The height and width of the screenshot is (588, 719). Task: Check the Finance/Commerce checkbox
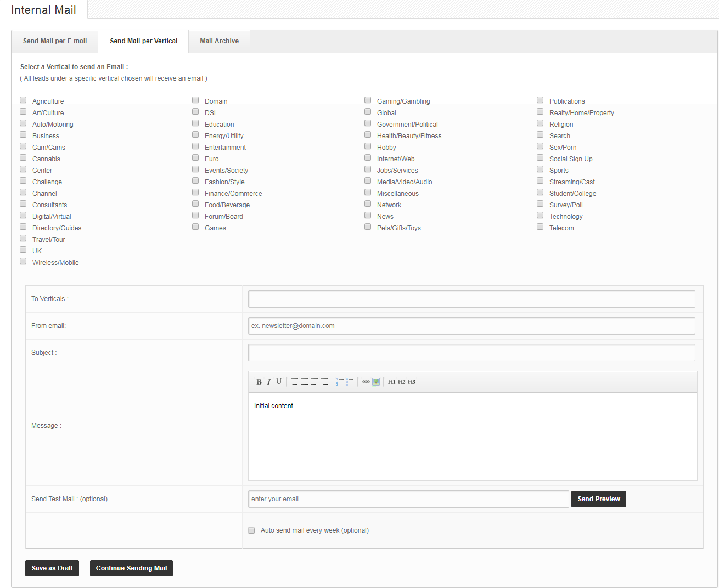point(195,192)
